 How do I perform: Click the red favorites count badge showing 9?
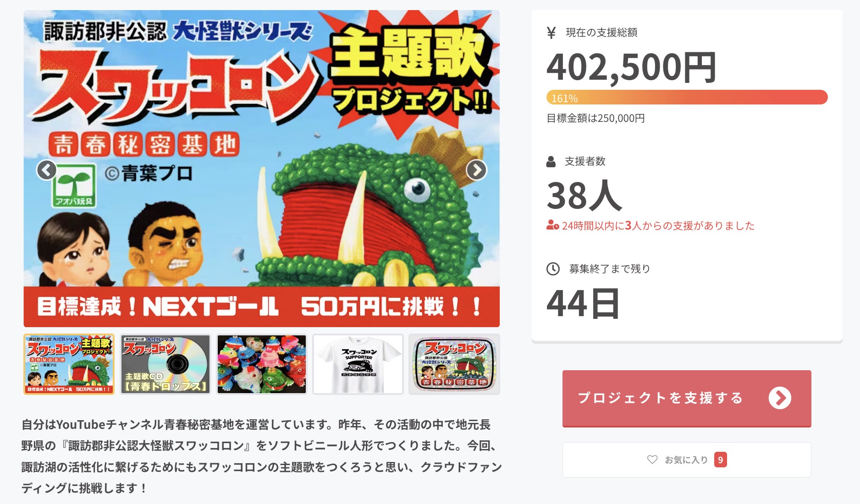click(720, 460)
